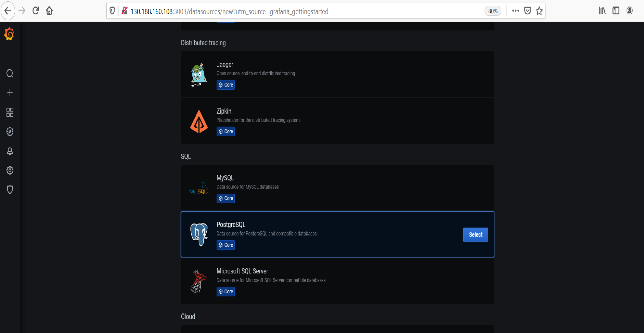Image resolution: width=644 pixels, height=333 pixels.
Task: Open the Explore compass icon
Action: 10,131
